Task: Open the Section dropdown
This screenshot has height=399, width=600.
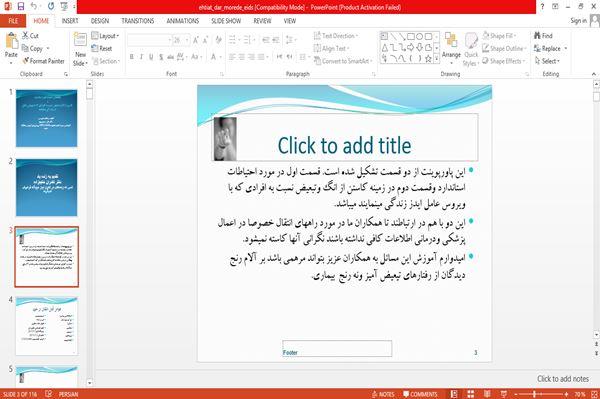Action: pyautogui.click(x=106, y=61)
